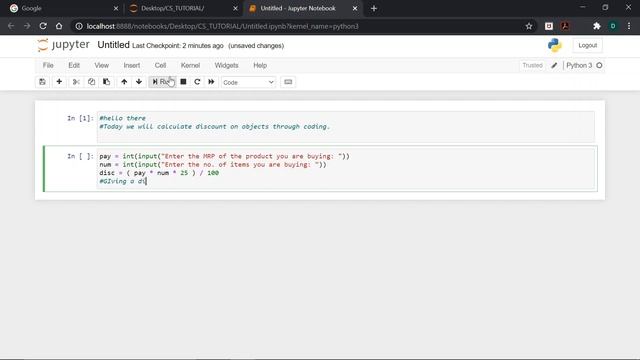The image size is (640, 360).
Task: Open a new browser tab with plus button
Action: click(x=374, y=8)
